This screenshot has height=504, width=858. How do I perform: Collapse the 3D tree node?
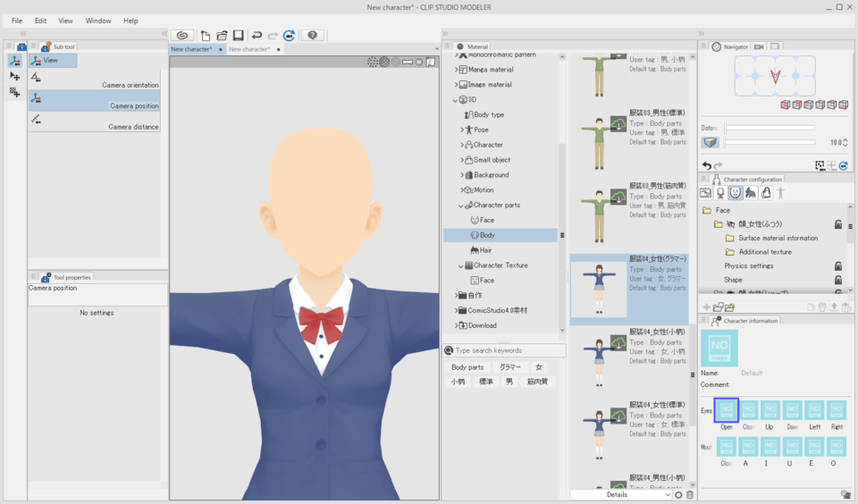(x=455, y=100)
